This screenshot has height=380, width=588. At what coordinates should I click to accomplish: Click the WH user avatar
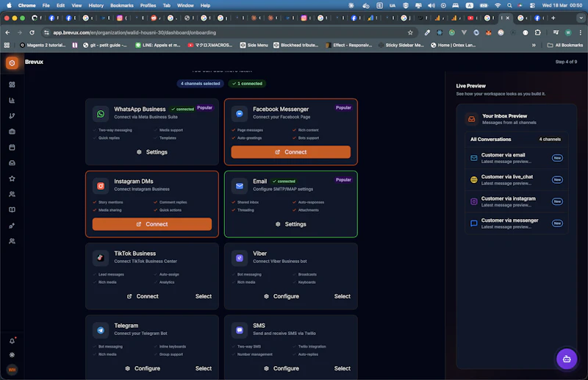click(x=12, y=370)
